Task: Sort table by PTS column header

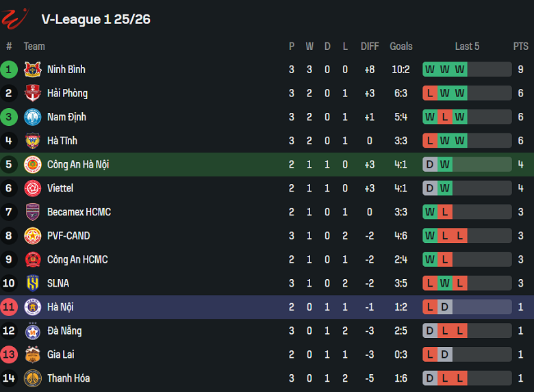Action: pos(520,47)
